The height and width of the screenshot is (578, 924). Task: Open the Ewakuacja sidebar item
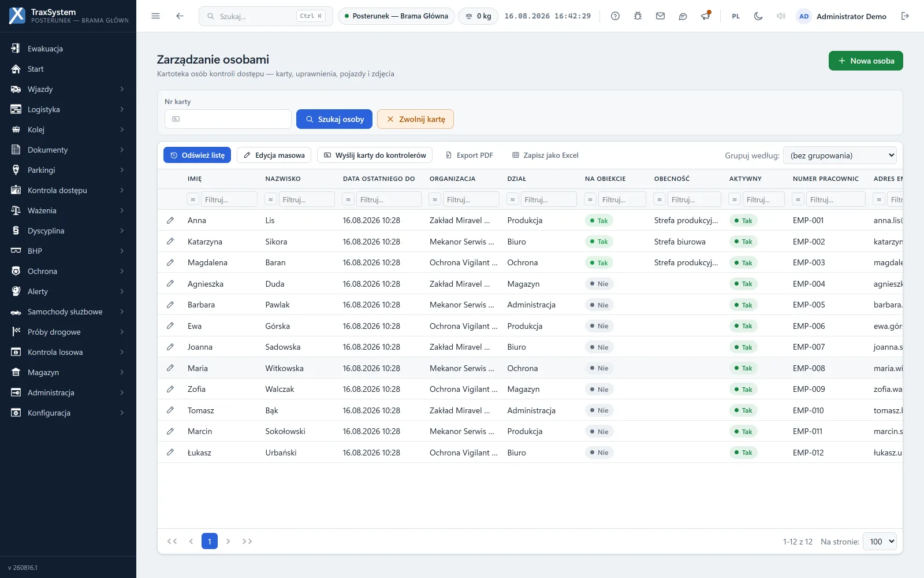[68, 49]
